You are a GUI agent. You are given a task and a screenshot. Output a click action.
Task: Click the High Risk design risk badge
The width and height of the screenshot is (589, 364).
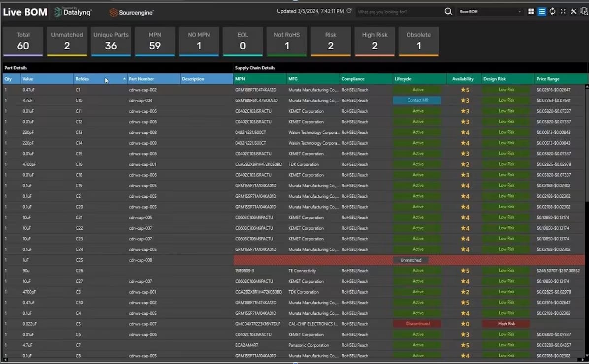point(506,324)
